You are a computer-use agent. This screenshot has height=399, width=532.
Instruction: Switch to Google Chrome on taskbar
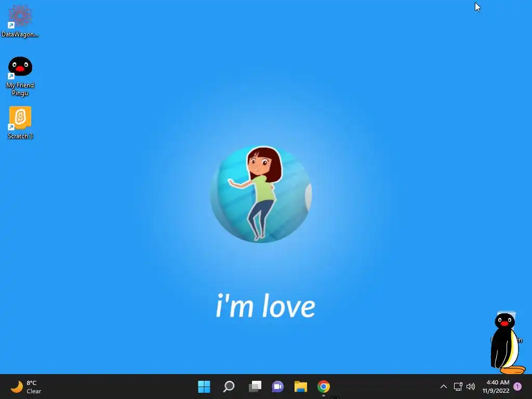(x=323, y=387)
